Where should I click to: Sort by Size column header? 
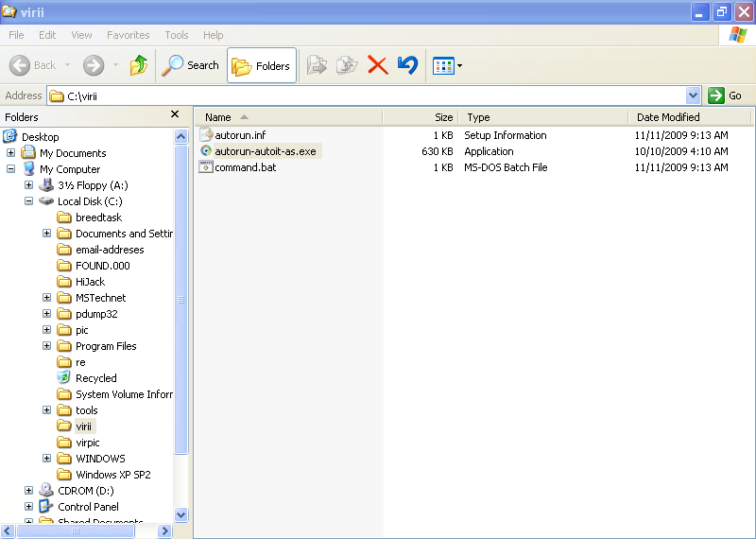pyautogui.click(x=420, y=117)
